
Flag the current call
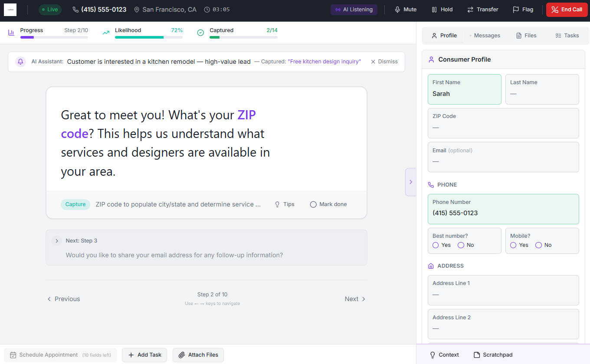click(522, 9)
